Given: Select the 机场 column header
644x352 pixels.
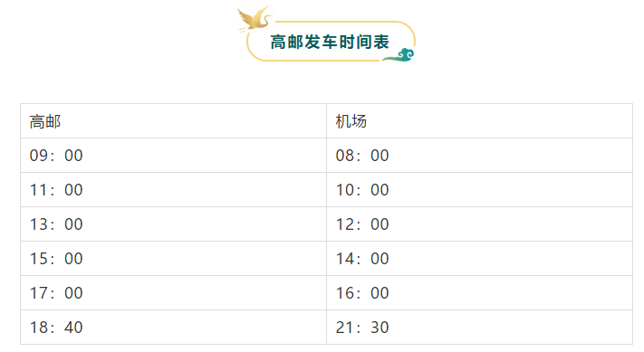Looking at the screenshot, I should coord(479,121).
